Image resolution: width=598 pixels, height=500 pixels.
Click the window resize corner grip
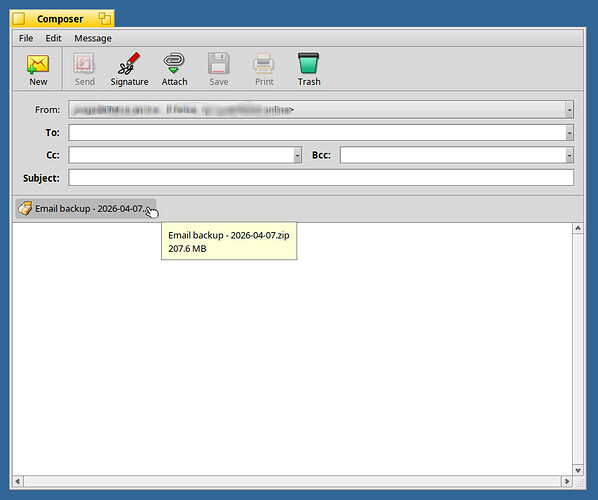point(579,482)
